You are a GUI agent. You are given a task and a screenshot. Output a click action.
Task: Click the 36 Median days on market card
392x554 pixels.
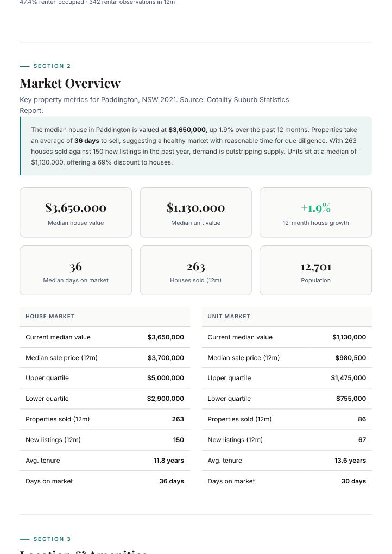pos(75,270)
